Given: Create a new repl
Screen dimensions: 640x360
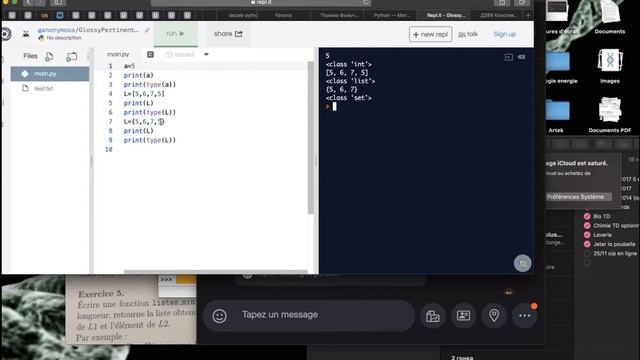Looking at the screenshot, I should coord(430,34).
